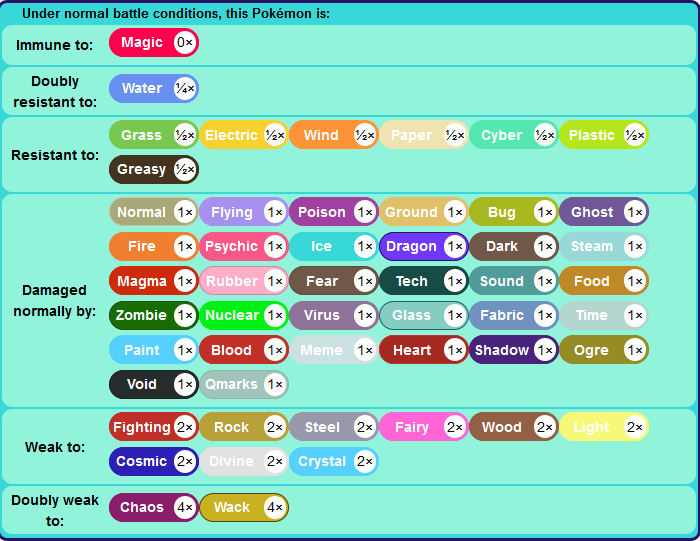This screenshot has width=700, height=541.
Task: Select the Normal type badge
Action: (154, 212)
